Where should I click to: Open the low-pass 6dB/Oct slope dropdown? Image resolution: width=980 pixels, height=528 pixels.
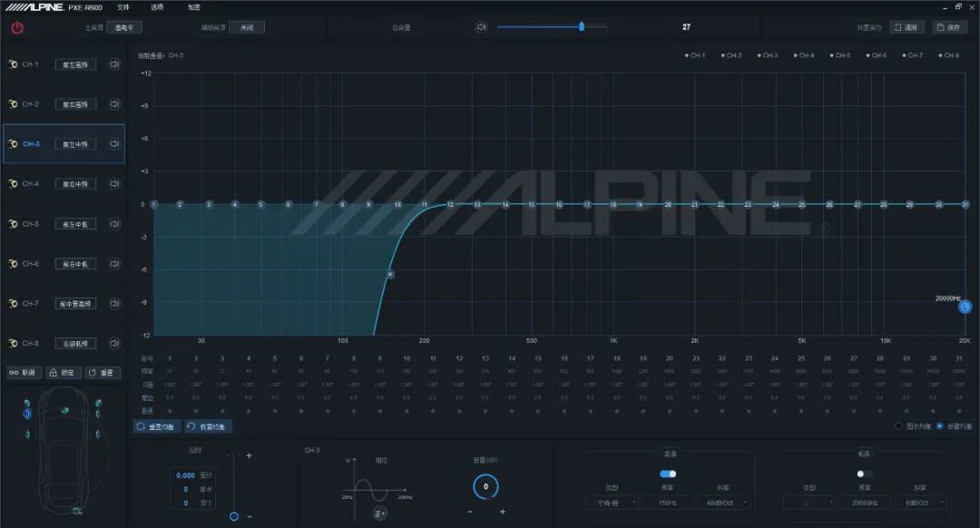[x=922, y=503]
